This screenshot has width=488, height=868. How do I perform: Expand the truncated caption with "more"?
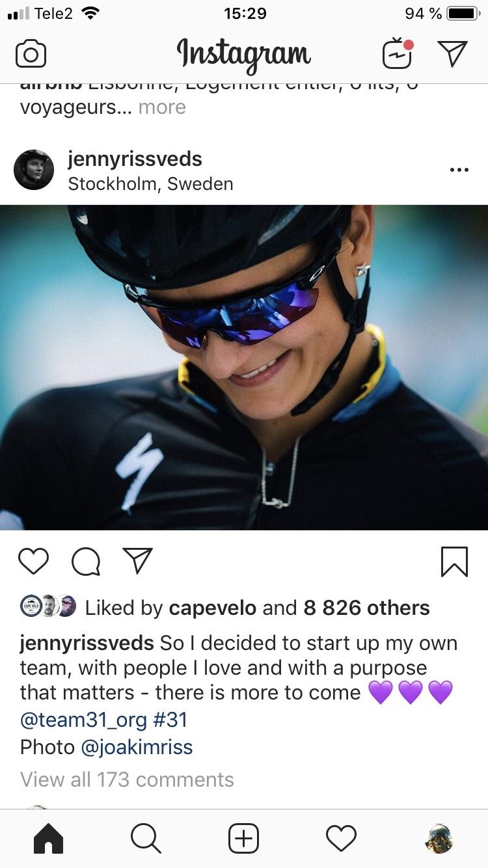(162, 107)
